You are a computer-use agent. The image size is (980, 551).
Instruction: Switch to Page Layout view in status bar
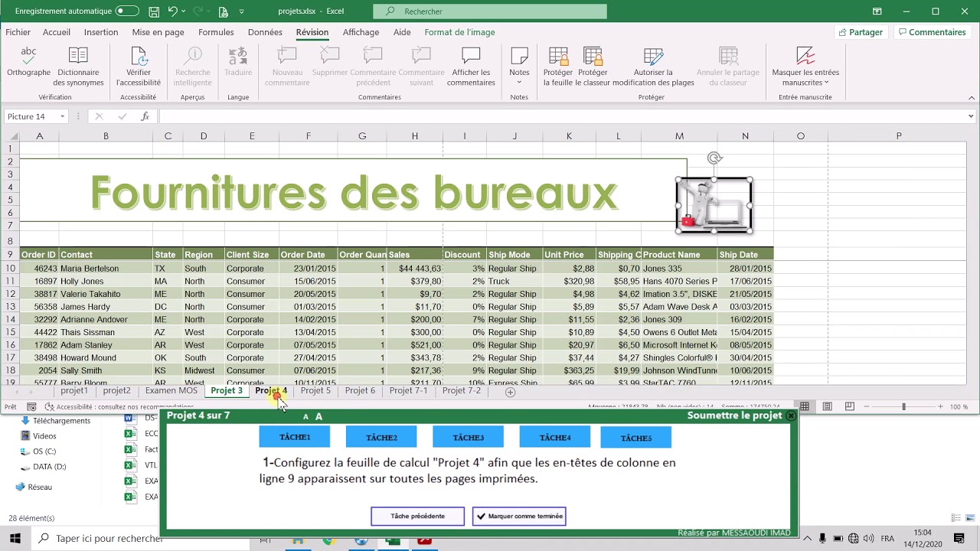[827, 406]
